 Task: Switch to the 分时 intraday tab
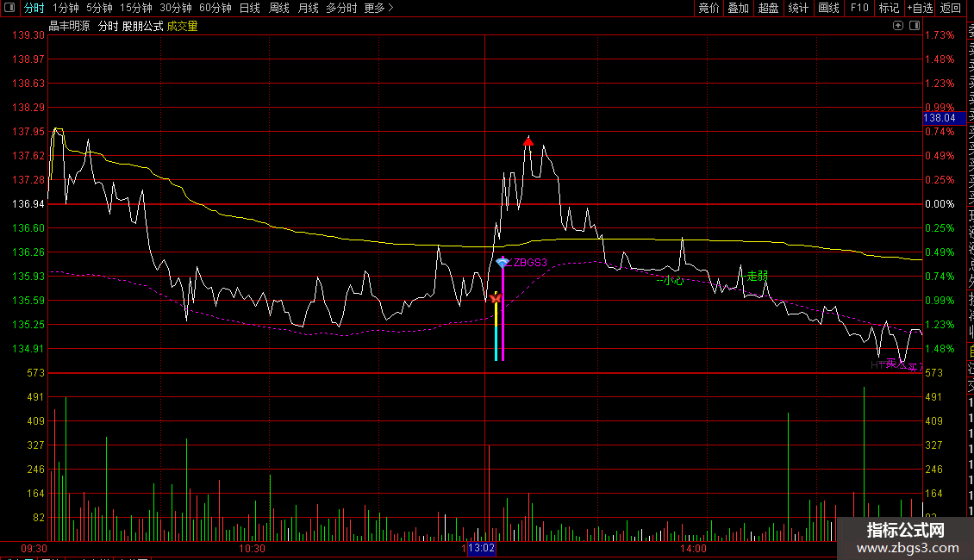[34, 8]
